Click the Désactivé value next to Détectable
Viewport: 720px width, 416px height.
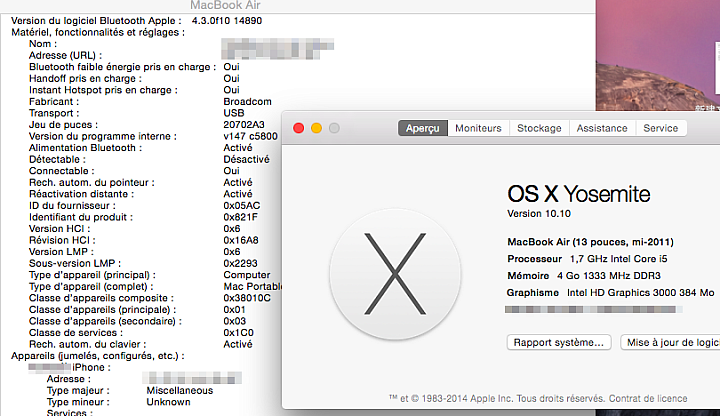coord(247,159)
